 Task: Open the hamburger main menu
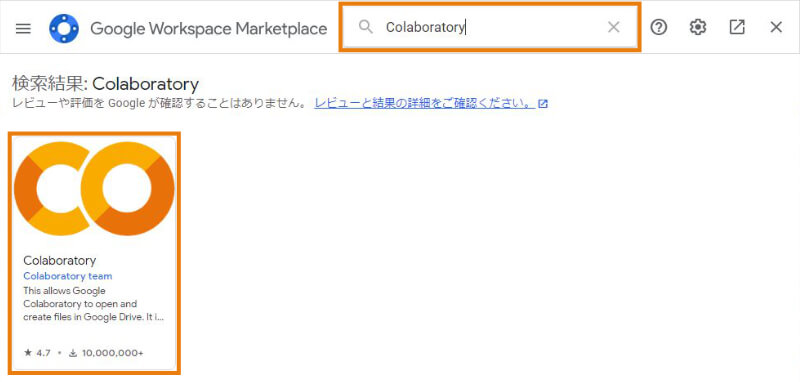[x=23, y=28]
